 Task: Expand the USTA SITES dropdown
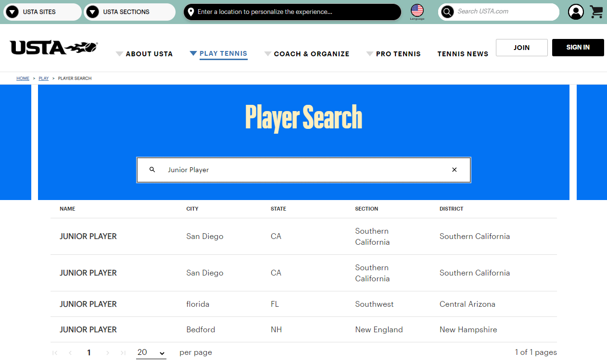click(x=42, y=12)
